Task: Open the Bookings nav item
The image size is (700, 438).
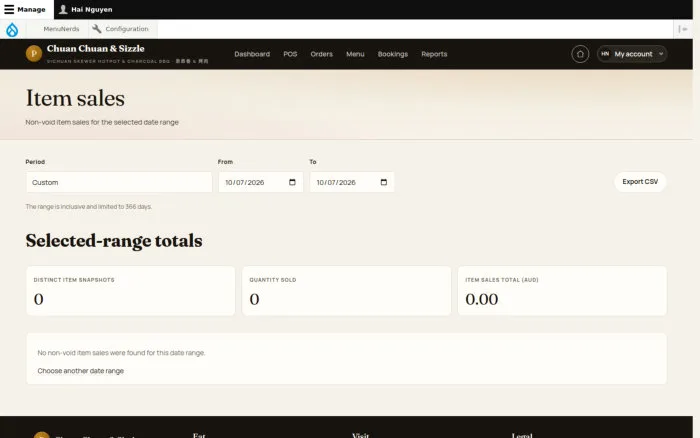Action: 393,54
